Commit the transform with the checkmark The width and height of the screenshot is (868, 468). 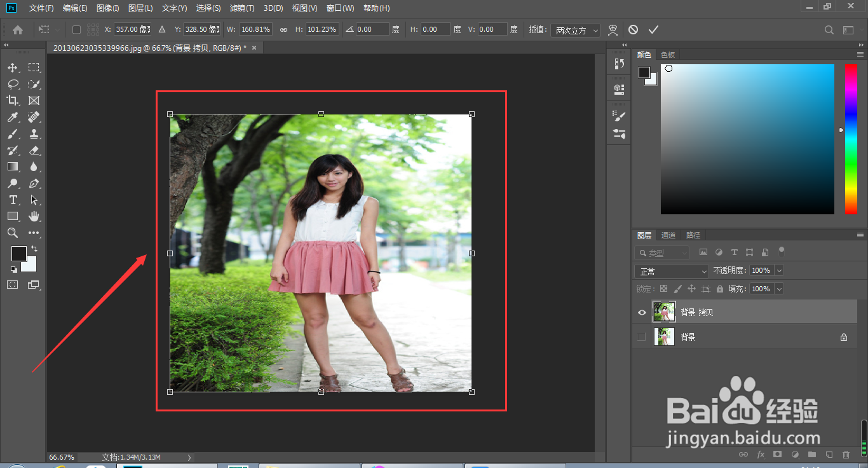pos(653,30)
